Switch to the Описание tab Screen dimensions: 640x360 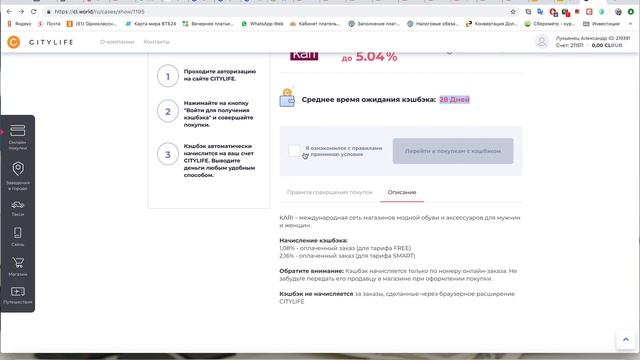[x=402, y=192]
